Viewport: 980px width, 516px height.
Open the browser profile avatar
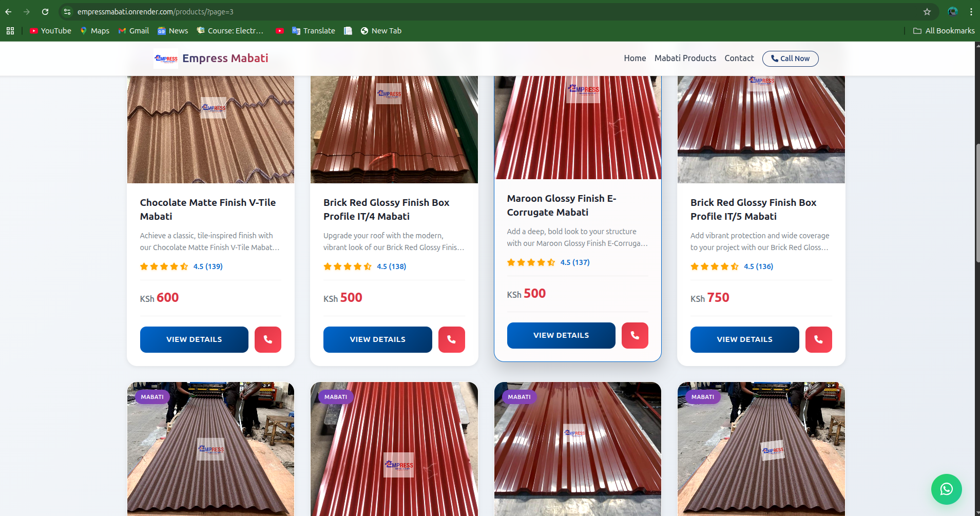(x=953, y=11)
